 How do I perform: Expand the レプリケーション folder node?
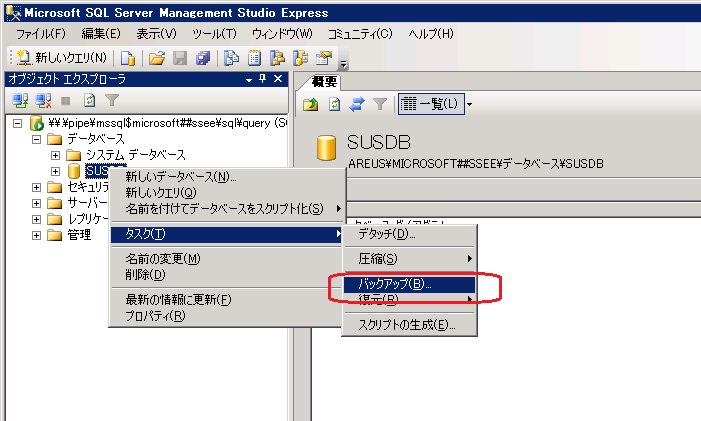36,219
